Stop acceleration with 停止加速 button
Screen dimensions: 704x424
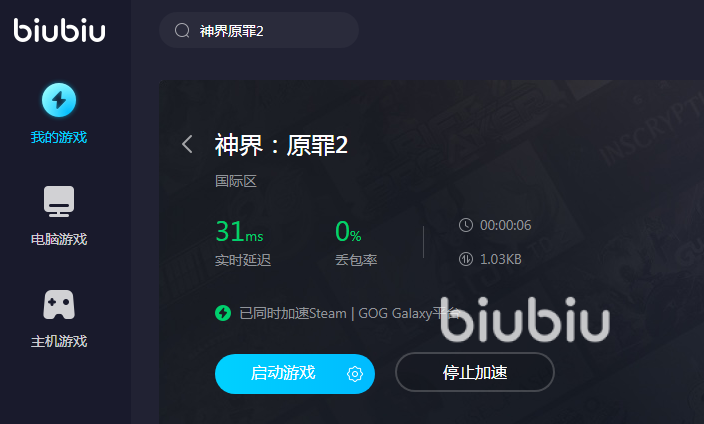475,372
